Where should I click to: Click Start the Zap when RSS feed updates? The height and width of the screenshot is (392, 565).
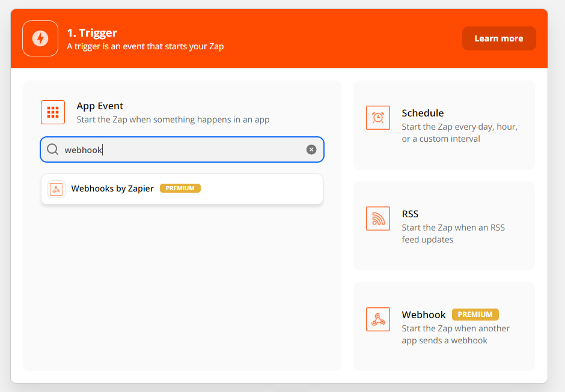tap(453, 234)
